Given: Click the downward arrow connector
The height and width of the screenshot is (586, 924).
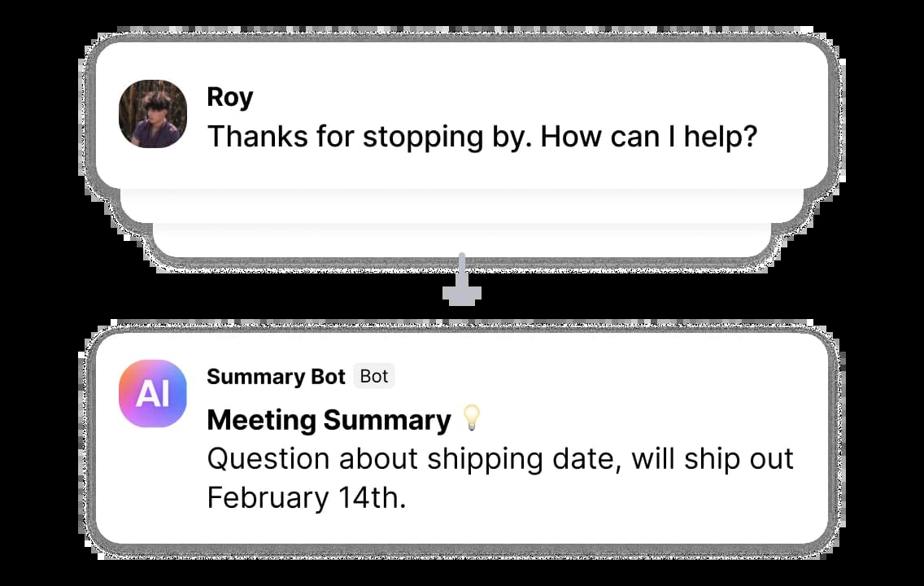Looking at the screenshot, I should 462,282.
